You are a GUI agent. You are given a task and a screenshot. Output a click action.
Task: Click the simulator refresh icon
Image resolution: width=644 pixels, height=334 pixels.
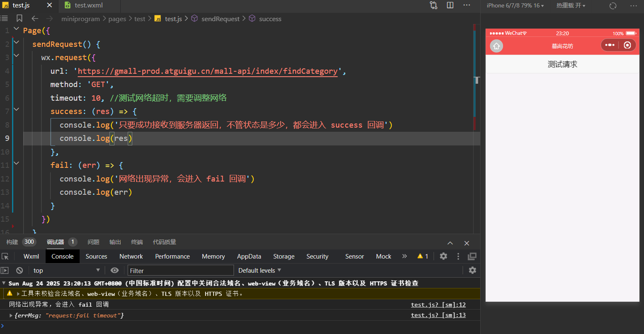tap(613, 6)
